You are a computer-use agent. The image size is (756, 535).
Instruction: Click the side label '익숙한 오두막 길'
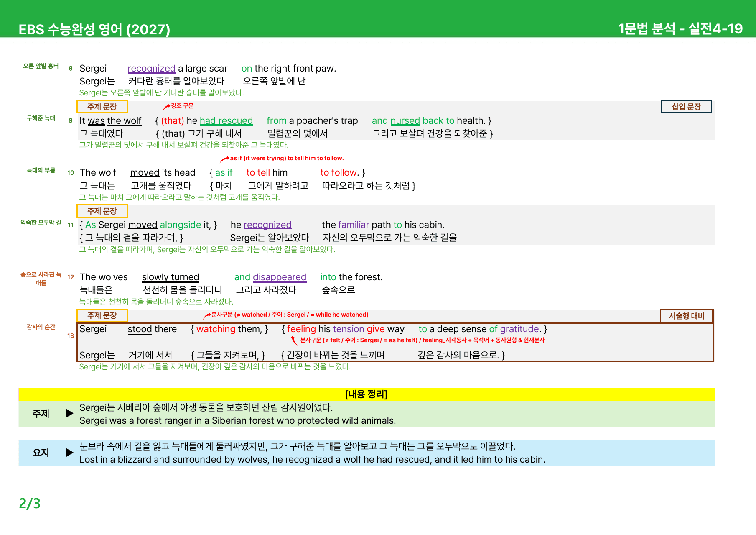coord(41,223)
